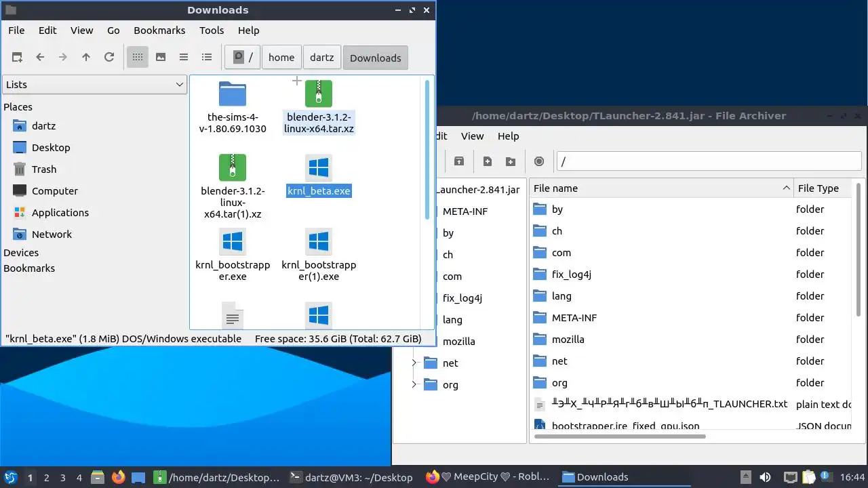Select META-INF in archive tree

click(465, 211)
